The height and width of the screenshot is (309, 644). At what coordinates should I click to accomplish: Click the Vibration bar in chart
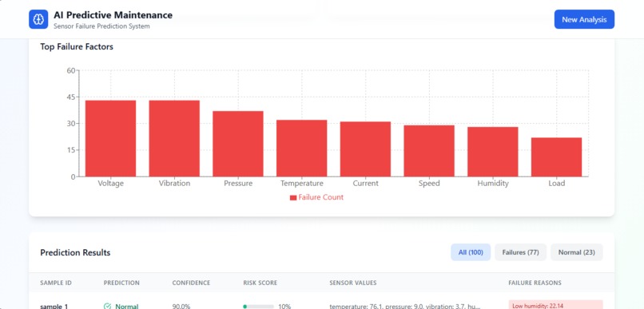click(x=174, y=138)
